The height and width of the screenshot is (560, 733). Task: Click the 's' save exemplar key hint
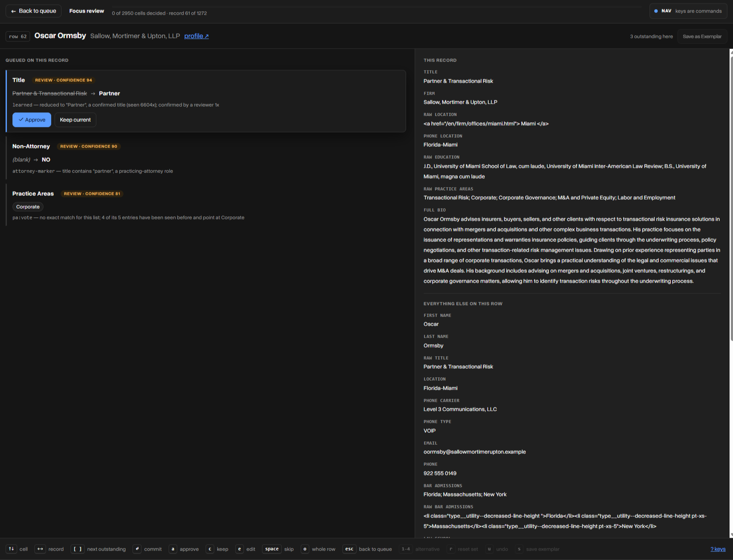point(519,549)
